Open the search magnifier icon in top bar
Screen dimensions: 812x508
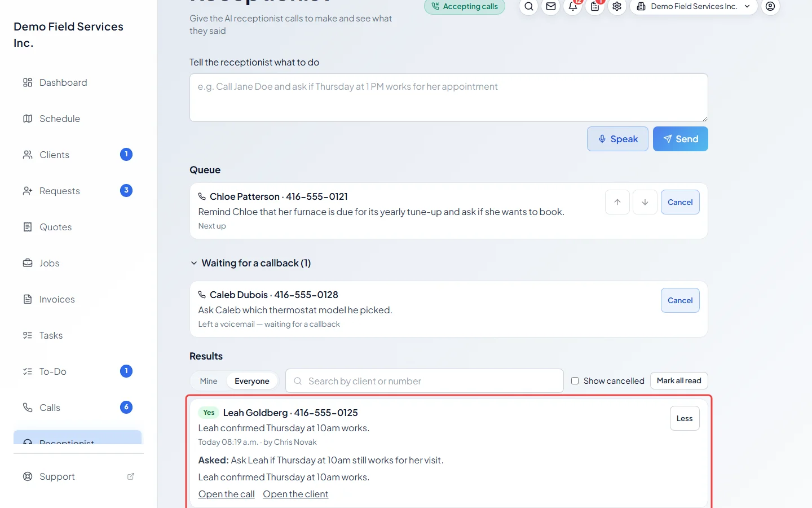[x=528, y=7]
